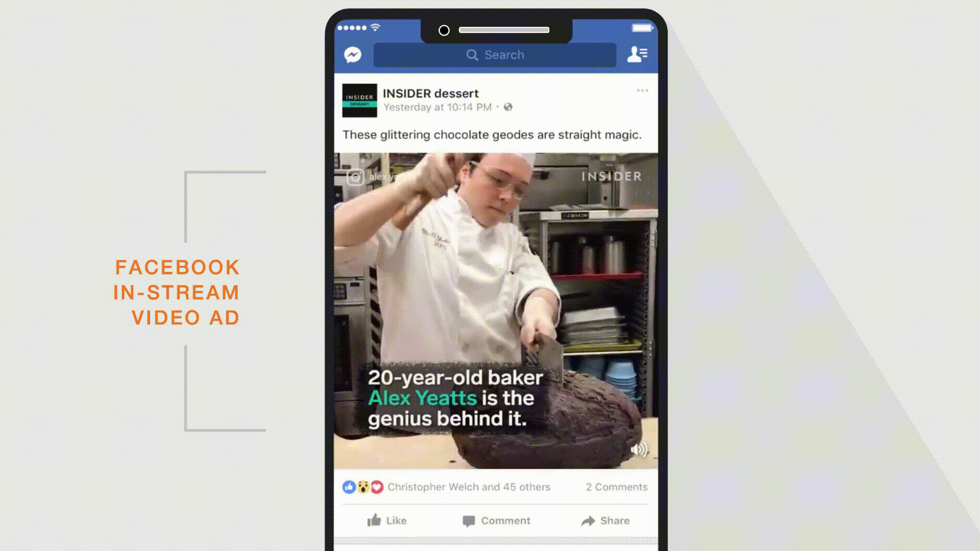Open the Messenger chat icon

click(353, 55)
